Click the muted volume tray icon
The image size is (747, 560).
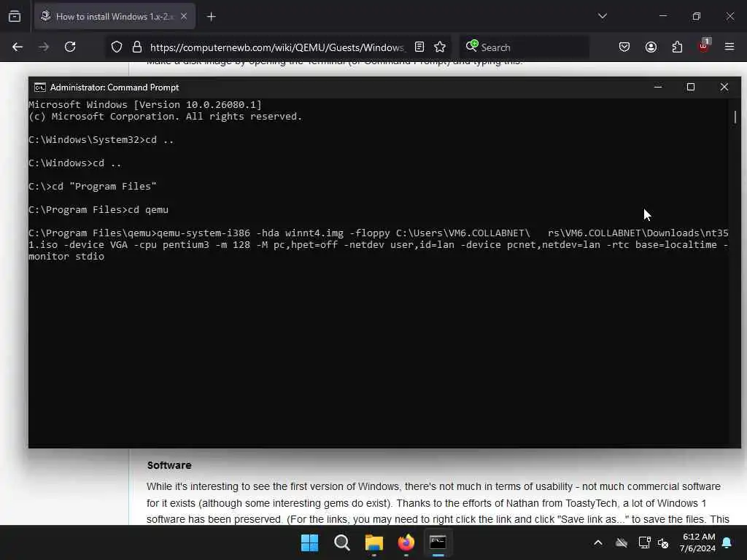click(x=663, y=542)
